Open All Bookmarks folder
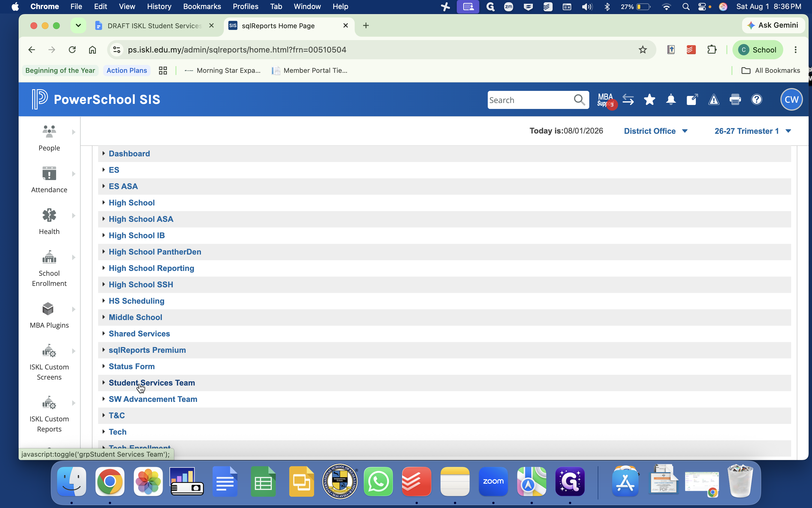This screenshot has height=508, width=812. (770, 70)
